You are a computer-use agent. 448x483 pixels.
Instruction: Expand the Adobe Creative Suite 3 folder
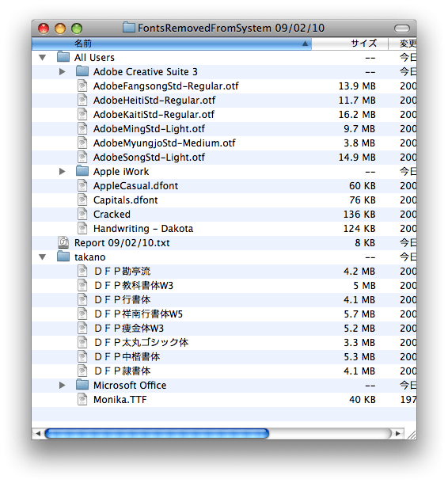pyautogui.click(x=62, y=72)
